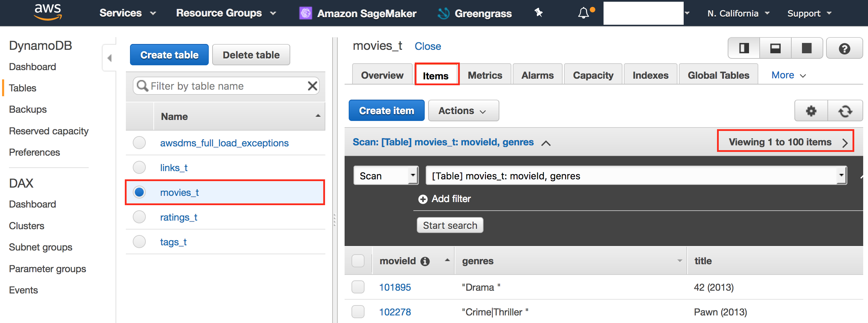
Task: Open the Greengrass shortcut icon
Action: tap(444, 13)
